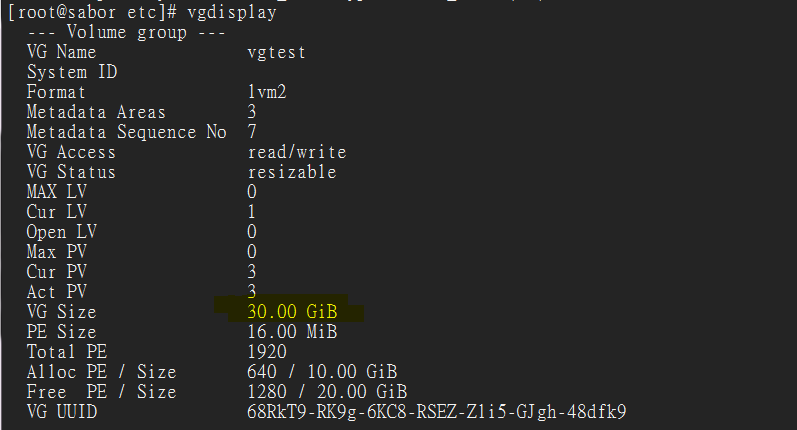
Task: Click the Free PE 1280 / 20.00 GiB value
Action: coord(327,392)
